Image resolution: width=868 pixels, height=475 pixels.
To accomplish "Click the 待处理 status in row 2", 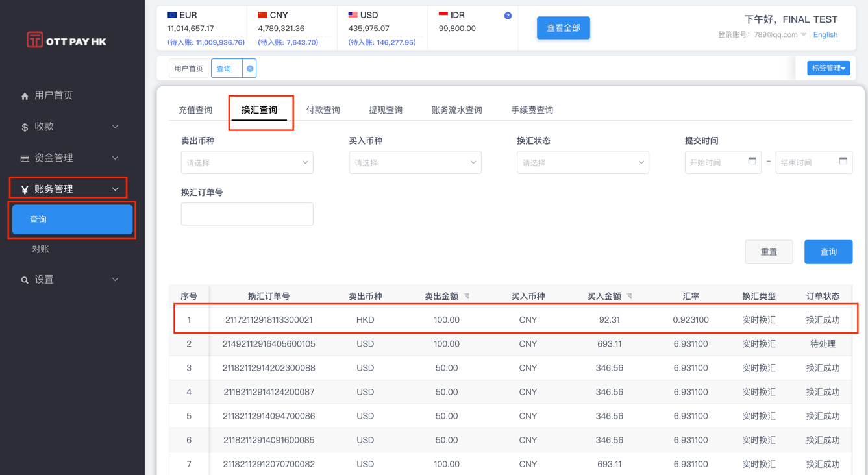I will click(823, 344).
